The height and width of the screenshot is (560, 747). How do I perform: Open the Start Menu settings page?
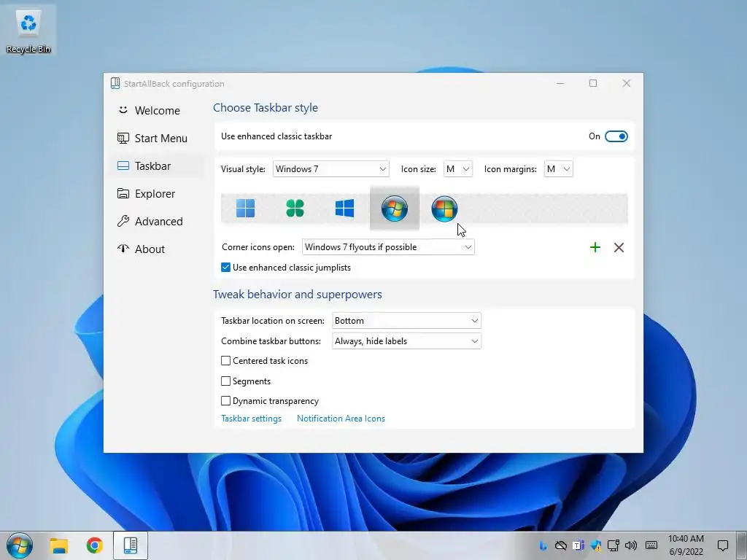click(x=157, y=138)
